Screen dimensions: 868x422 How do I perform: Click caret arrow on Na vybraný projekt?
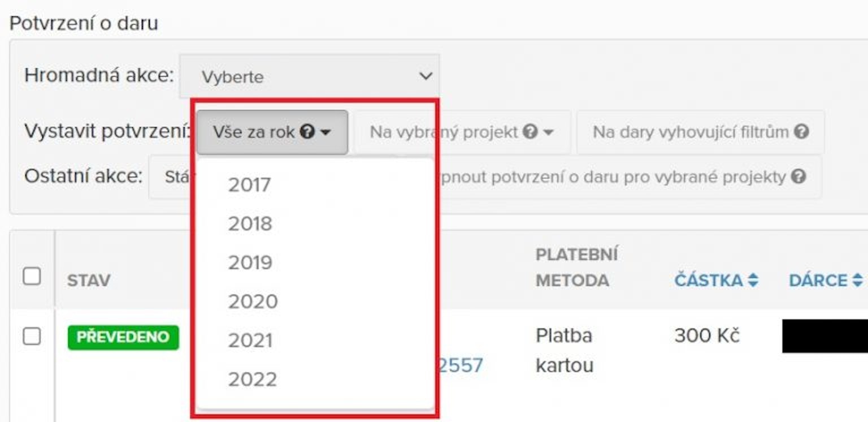(x=548, y=133)
